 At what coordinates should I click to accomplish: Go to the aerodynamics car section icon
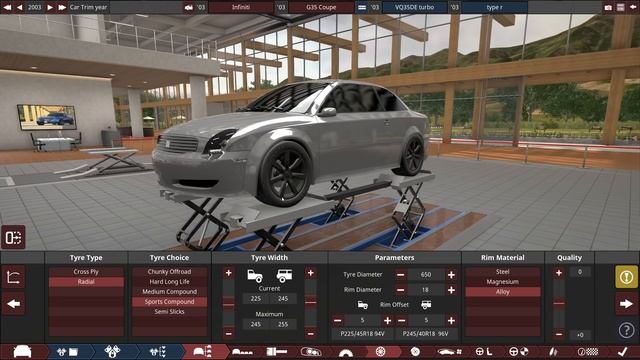(x=449, y=351)
